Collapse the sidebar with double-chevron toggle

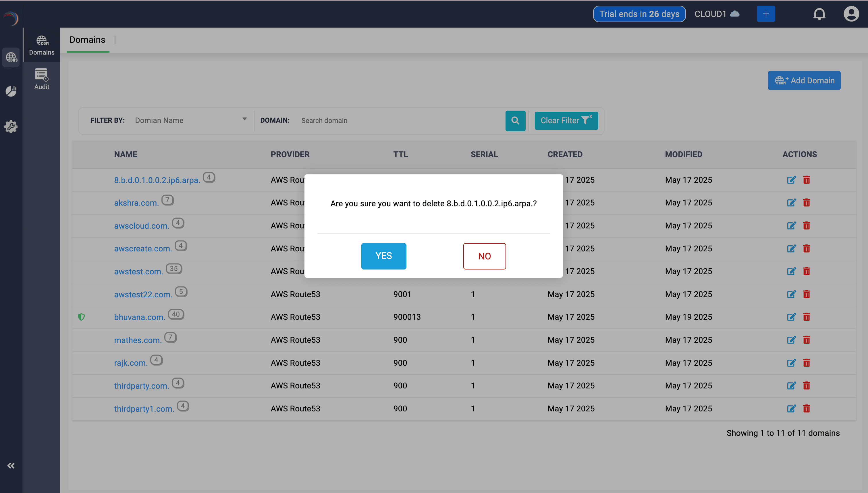tap(11, 466)
